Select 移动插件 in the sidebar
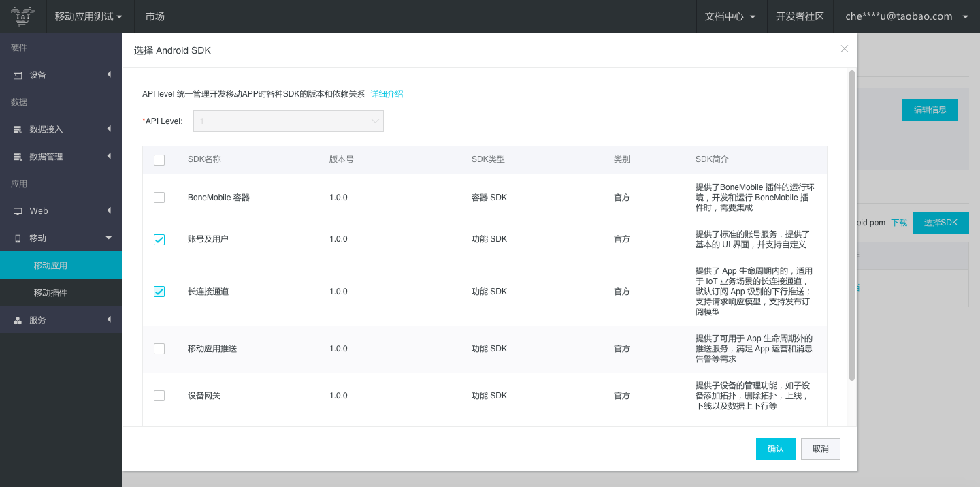This screenshot has height=487, width=980. [51, 293]
